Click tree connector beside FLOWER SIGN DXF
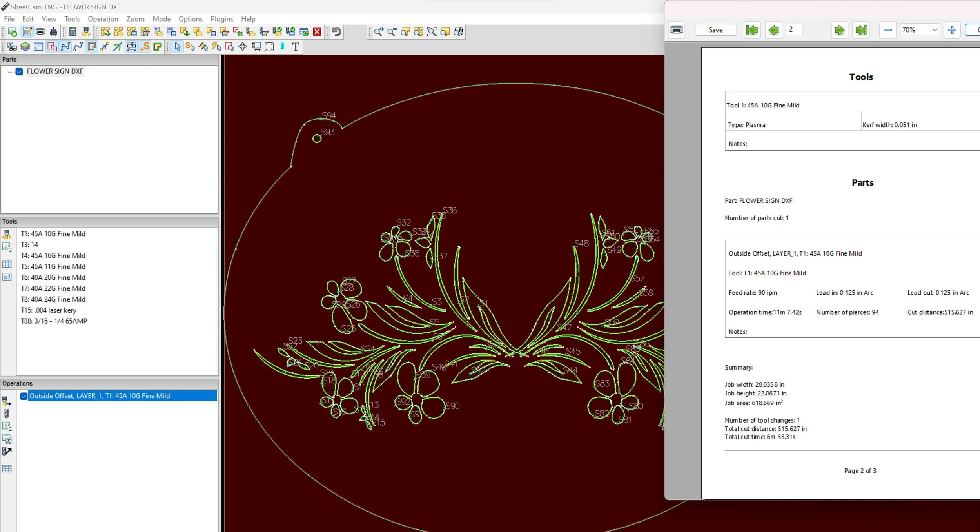 [11, 71]
